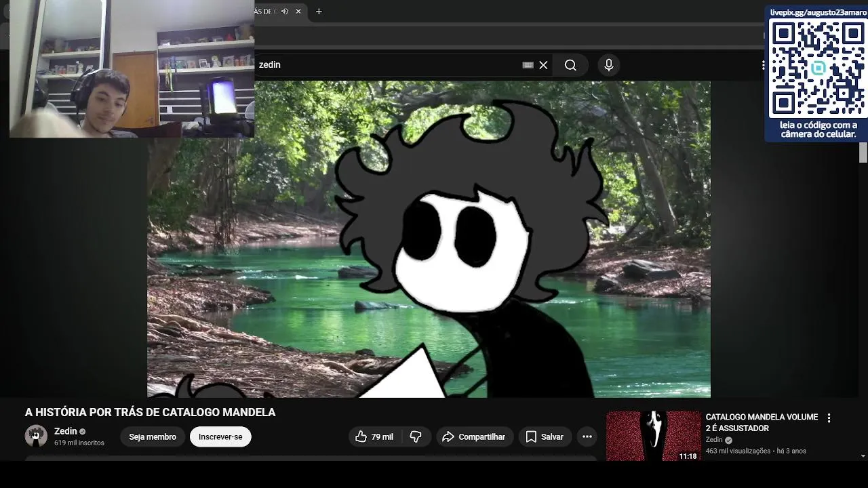Click the livepix.gg/augusto23amaro text
Screen dimensions: 868x488
818,12
